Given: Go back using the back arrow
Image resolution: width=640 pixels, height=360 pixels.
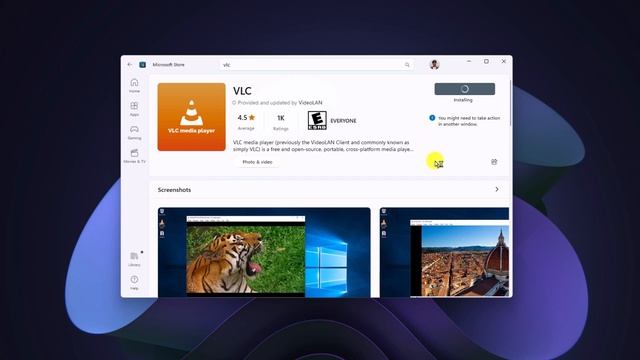Looking at the screenshot, I should tap(130, 64).
